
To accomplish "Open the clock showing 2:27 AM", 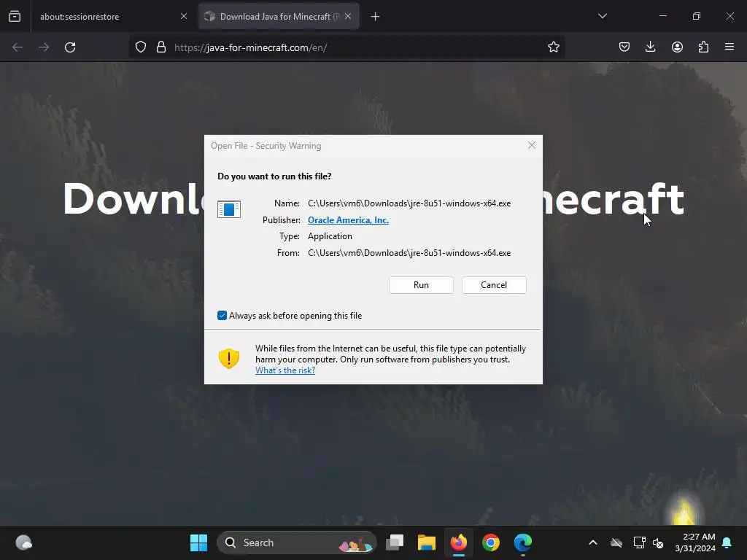I will coord(695,542).
